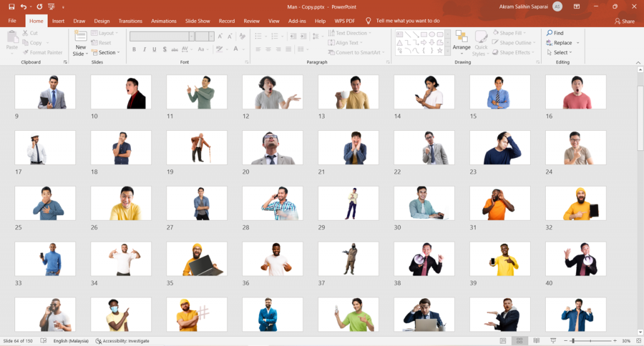Click the spell check icon in status bar
The height and width of the screenshot is (346, 644).
[x=43, y=340]
